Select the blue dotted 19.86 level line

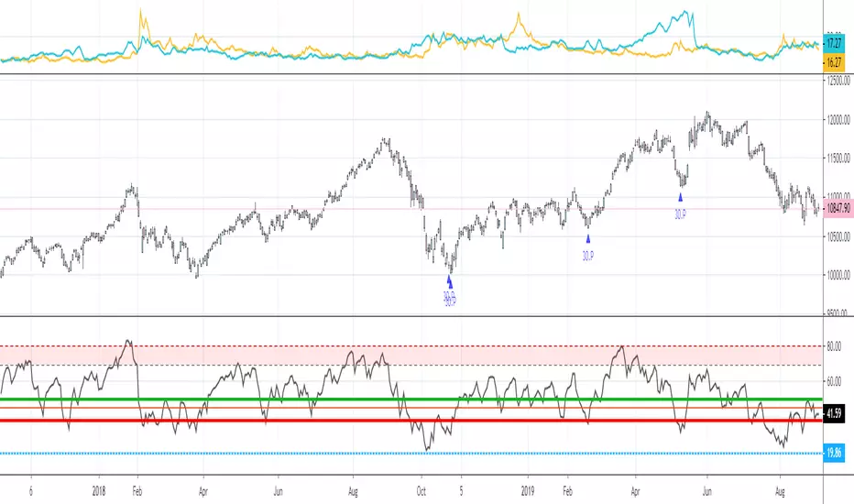(x=411, y=453)
